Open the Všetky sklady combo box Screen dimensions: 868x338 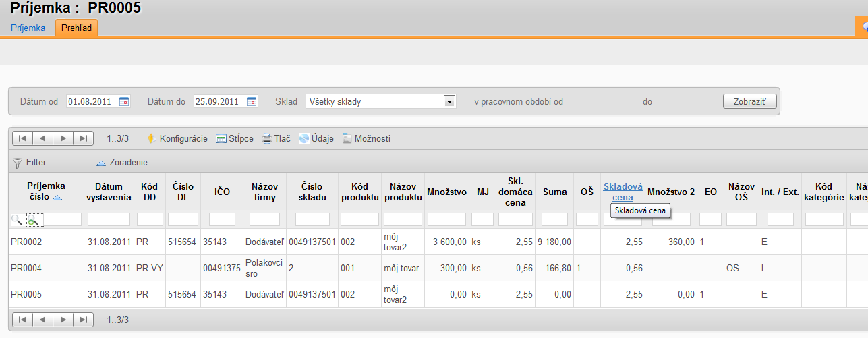381,102
